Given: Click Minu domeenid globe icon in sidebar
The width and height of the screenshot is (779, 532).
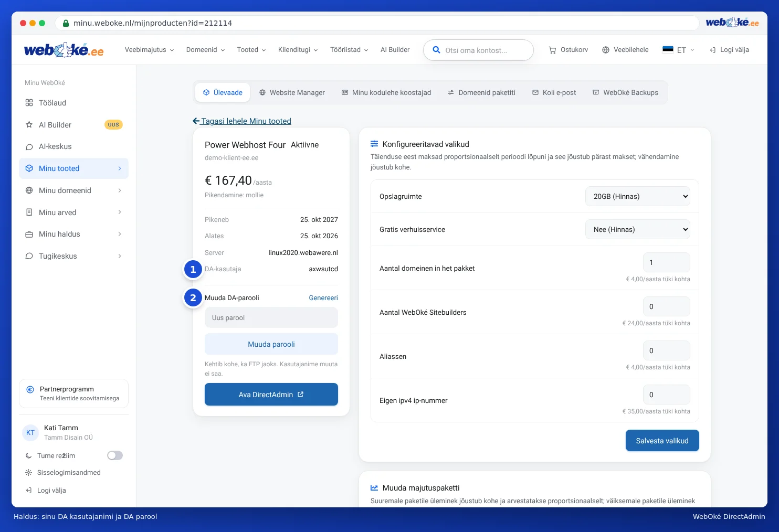Looking at the screenshot, I should 29,190.
